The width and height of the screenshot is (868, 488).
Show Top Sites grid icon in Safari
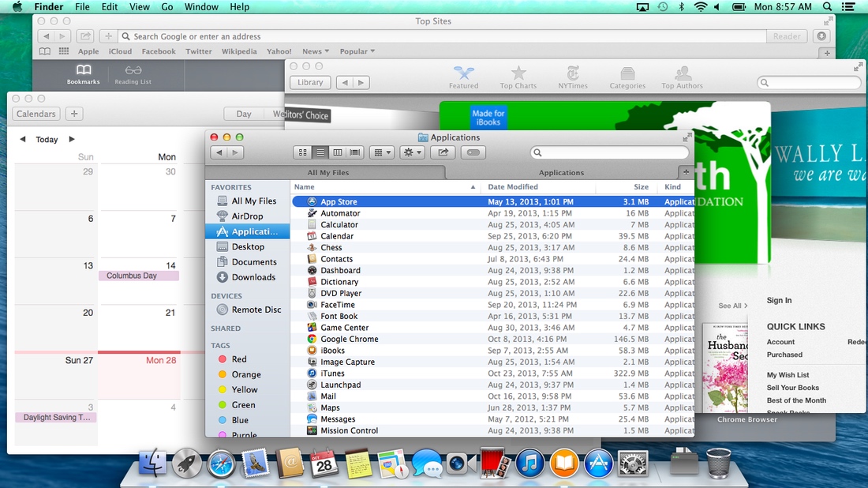pos(64,51)
